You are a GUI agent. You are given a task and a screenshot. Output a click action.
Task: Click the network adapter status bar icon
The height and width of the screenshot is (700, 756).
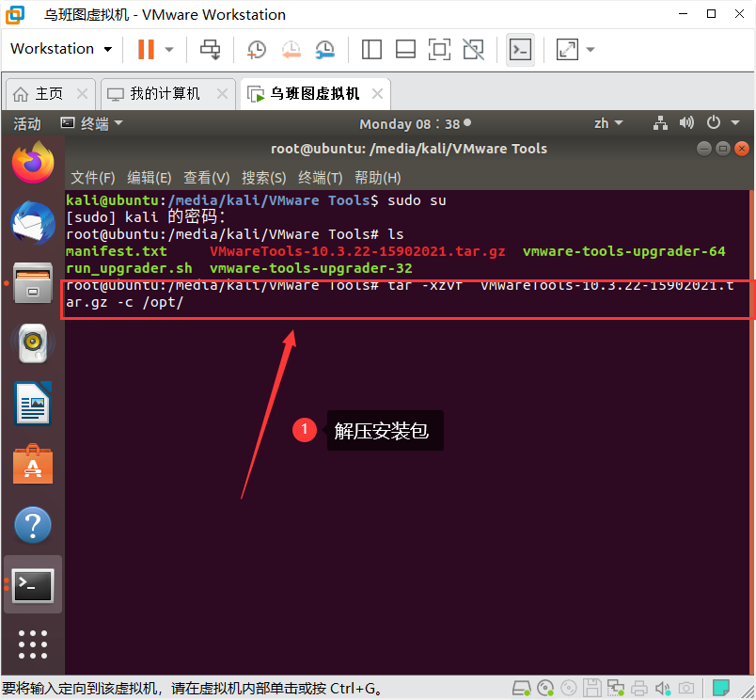(616, 689)
